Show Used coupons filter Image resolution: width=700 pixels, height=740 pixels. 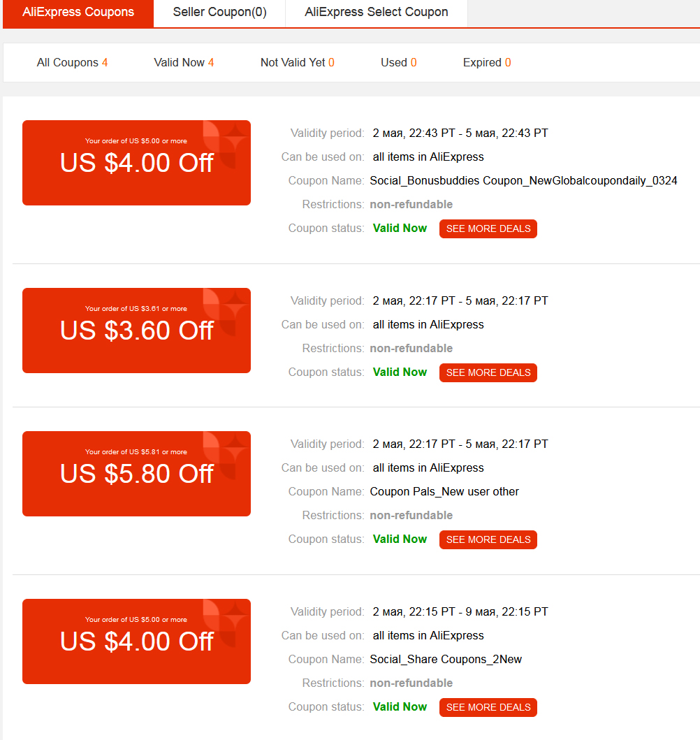click(x=399, y=63)
